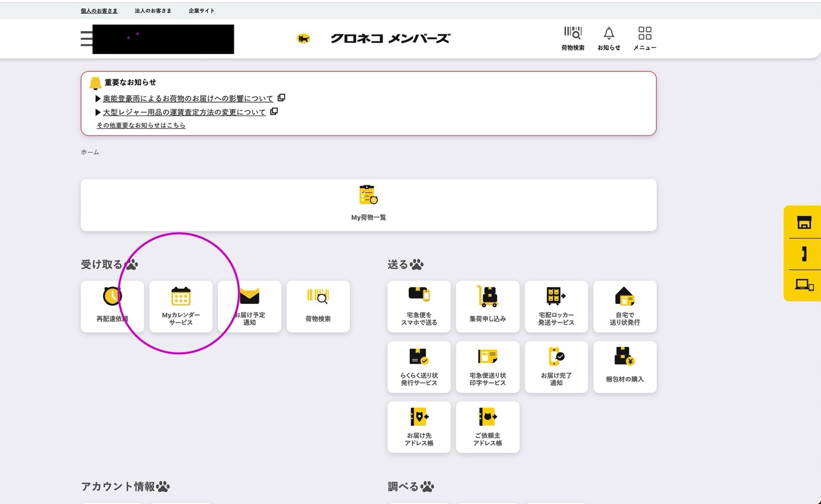Select the らくらく送り状発行サービス icon
This screenshot has height=504, width=821.
[x=419, y=366]
